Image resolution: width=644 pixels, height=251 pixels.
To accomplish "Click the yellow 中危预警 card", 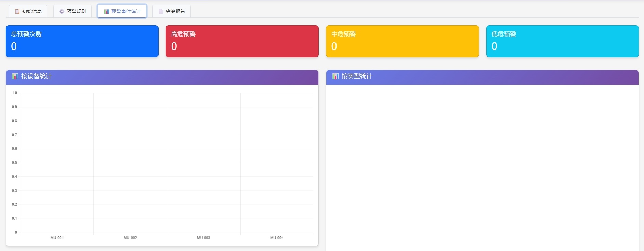I will [x=402, y=41].
